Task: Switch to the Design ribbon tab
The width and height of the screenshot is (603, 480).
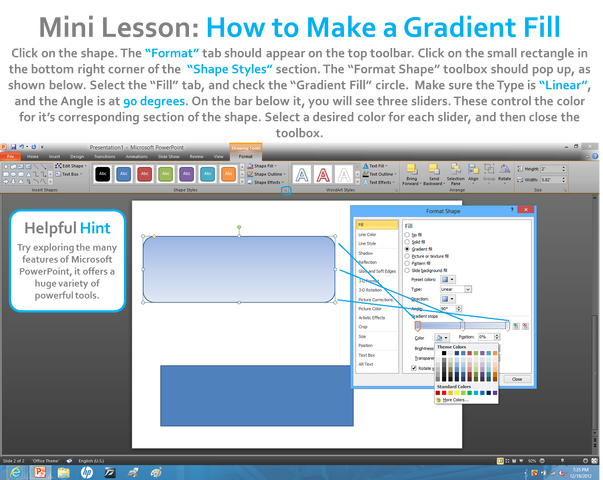Action: [77, 157]
